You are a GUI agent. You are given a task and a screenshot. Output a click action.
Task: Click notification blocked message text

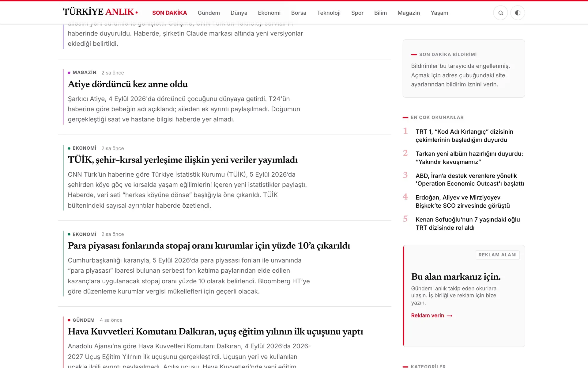click(460, 75)
